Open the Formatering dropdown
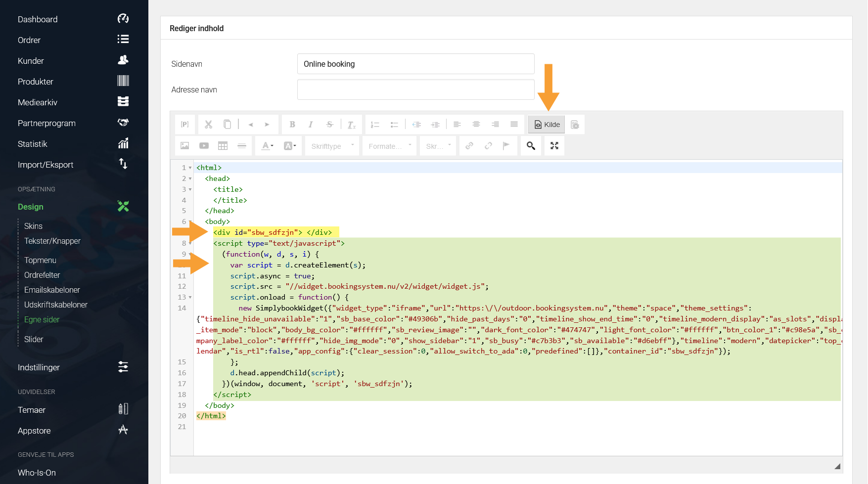 [x=389, y=146]
